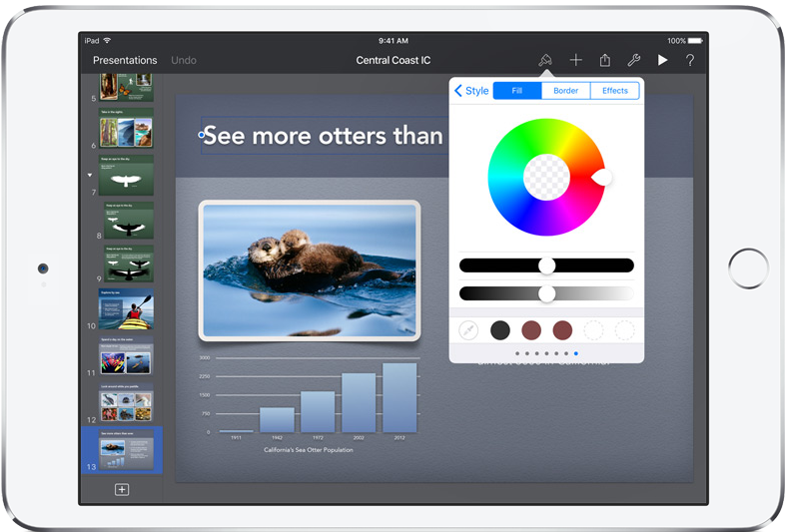The height and width of the screenshot is (532, 786).
Task: Select the otter population bar chart
Action: [309, 398]
